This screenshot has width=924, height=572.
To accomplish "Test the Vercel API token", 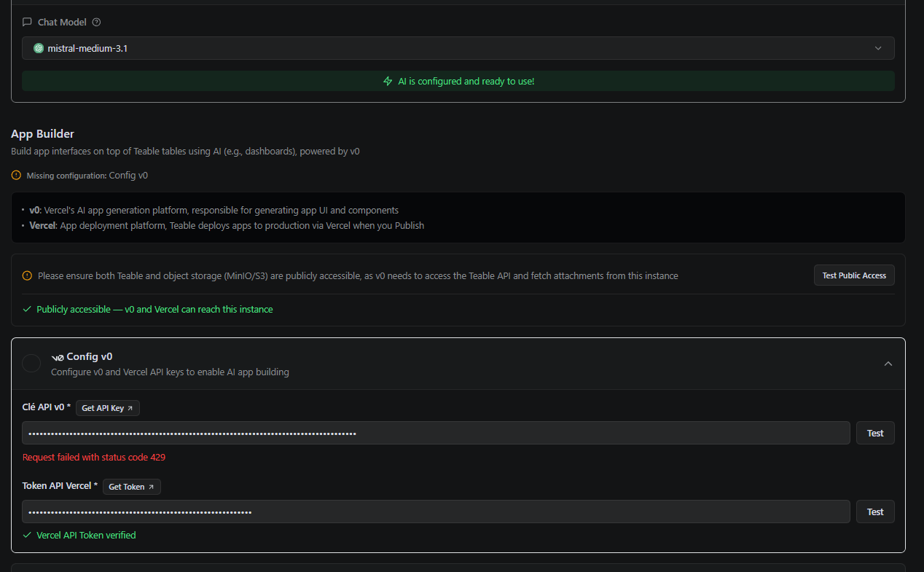I will tap(874, 512).
